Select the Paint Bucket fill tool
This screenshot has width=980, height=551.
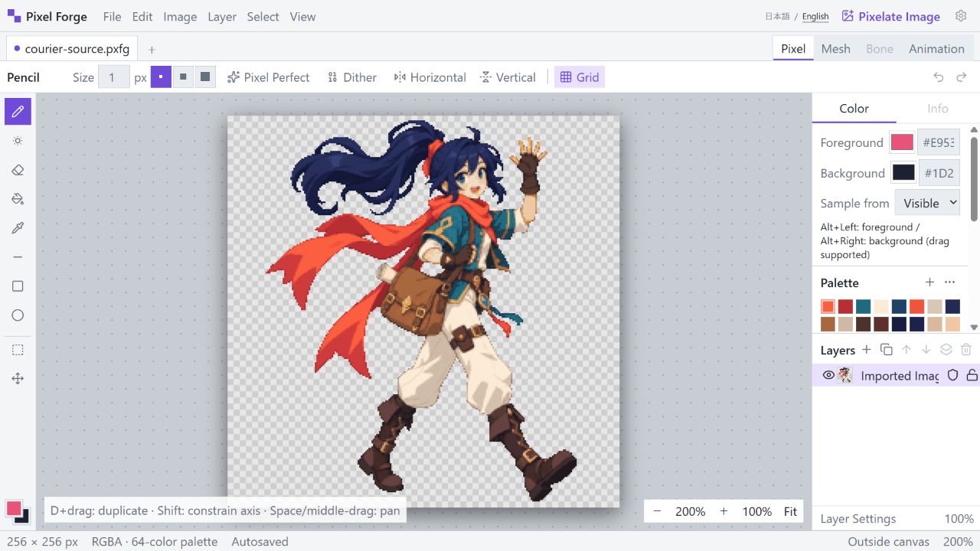coord(18,199)
